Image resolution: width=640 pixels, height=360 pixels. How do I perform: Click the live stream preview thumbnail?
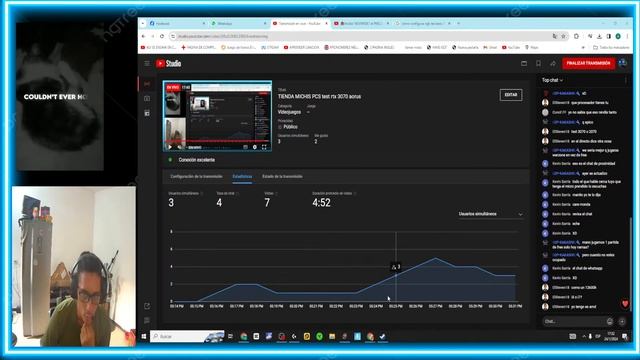coord(217,116)
